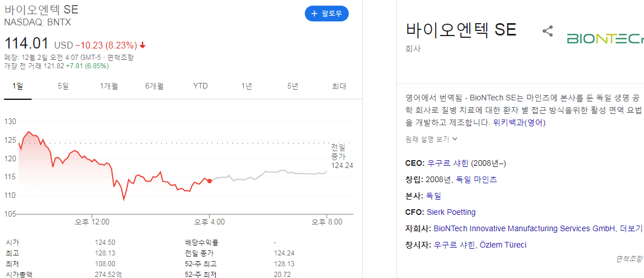The height and width of the screenshot is (278, 644).
Task: Click 더보기 for more subsidiaries
Action: click(631, 228)
